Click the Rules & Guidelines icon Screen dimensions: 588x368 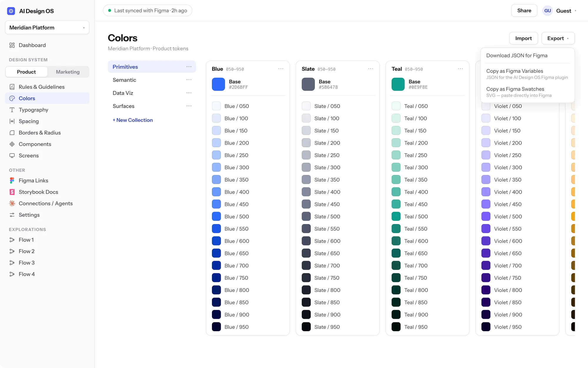point(12,87)
